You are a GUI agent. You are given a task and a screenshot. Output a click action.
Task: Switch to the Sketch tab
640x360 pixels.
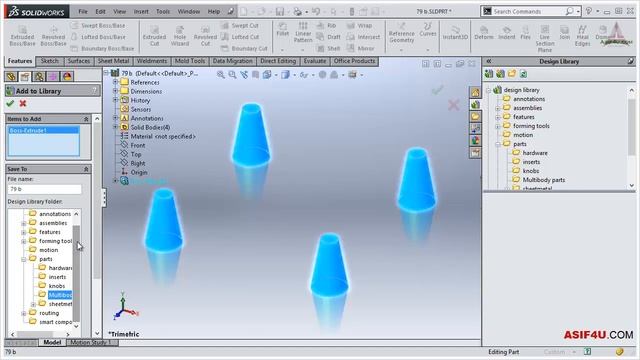49,61
